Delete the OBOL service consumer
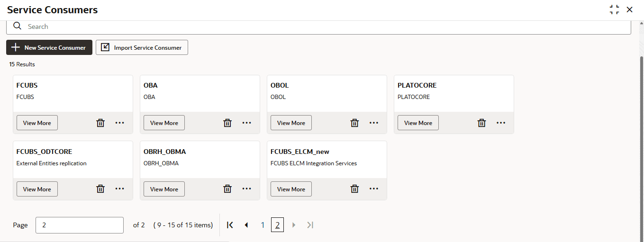This screenshot has height=242, width=644. (354, 123)
